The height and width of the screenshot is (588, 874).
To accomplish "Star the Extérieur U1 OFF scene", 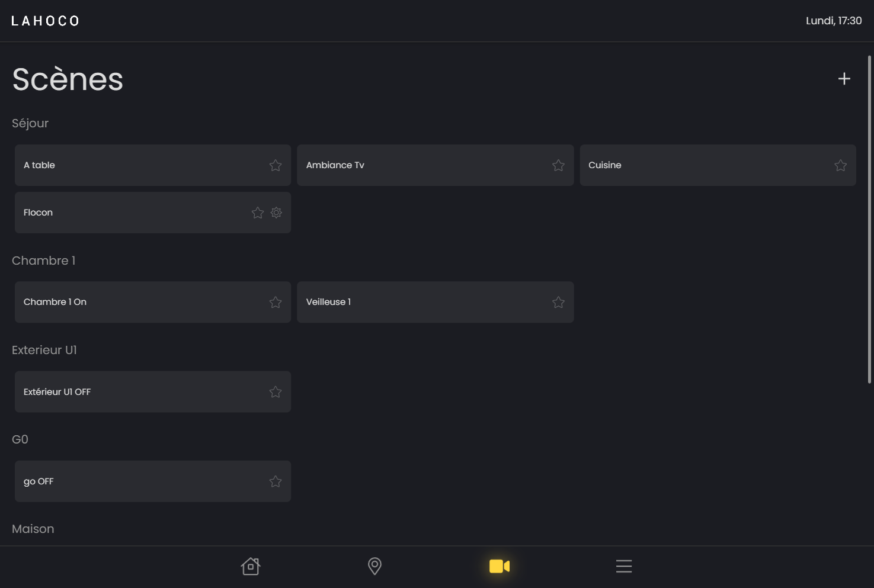I will coord(276,392).
